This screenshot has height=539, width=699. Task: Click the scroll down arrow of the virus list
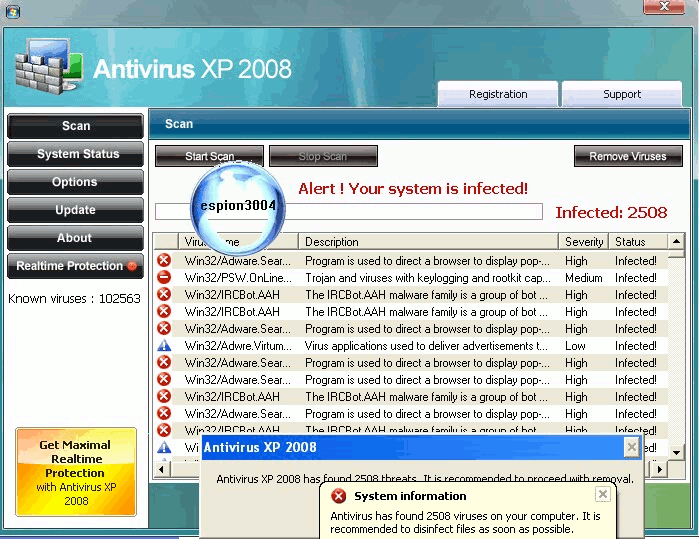click(x=676, y=453)
